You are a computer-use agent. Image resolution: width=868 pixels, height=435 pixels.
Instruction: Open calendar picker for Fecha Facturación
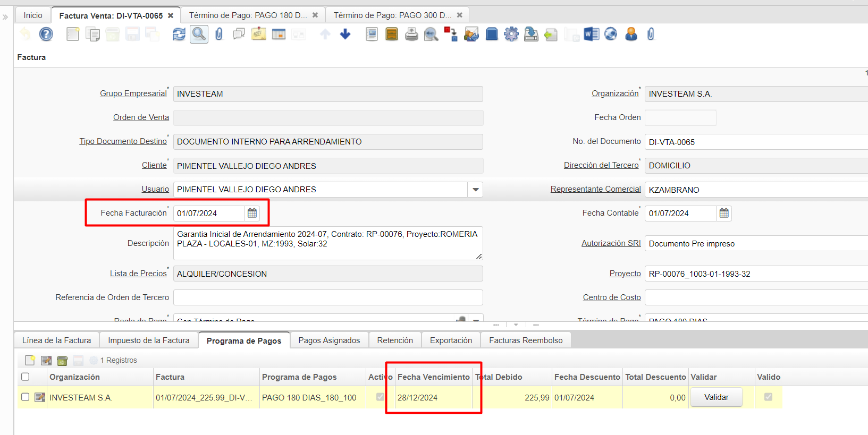click(252, 213)
